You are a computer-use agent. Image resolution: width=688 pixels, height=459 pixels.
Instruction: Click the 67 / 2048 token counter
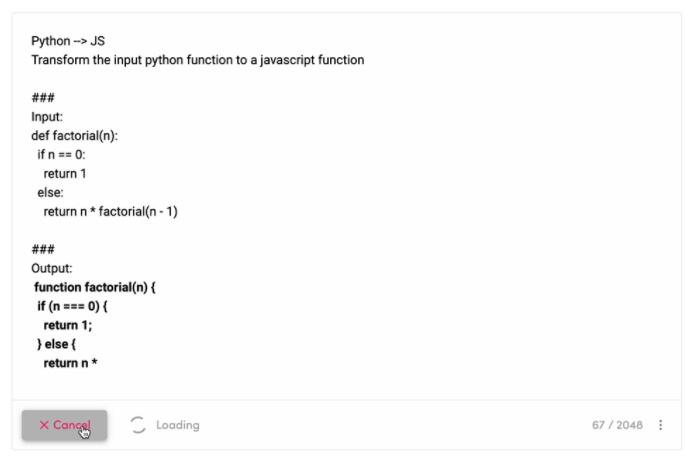point(617,425)
